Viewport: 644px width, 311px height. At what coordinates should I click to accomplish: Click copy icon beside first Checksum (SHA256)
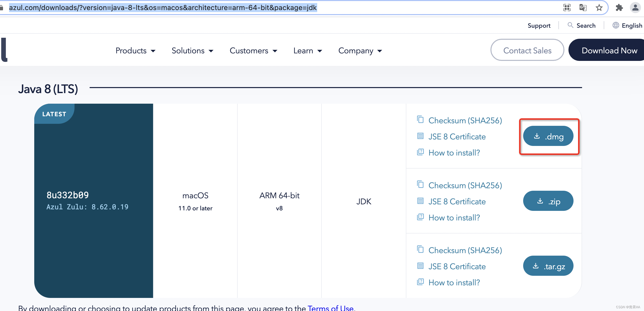420,120
